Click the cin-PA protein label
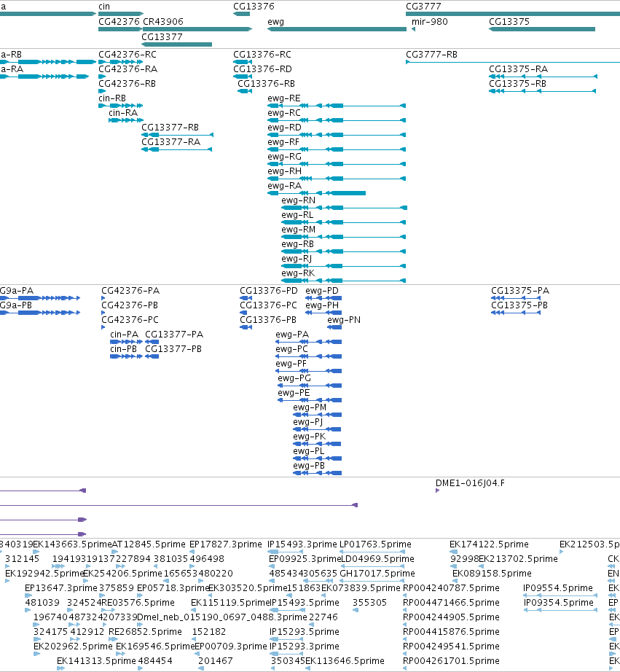The width and height of the screenshot is (620, 672). (x=125, y=335)
